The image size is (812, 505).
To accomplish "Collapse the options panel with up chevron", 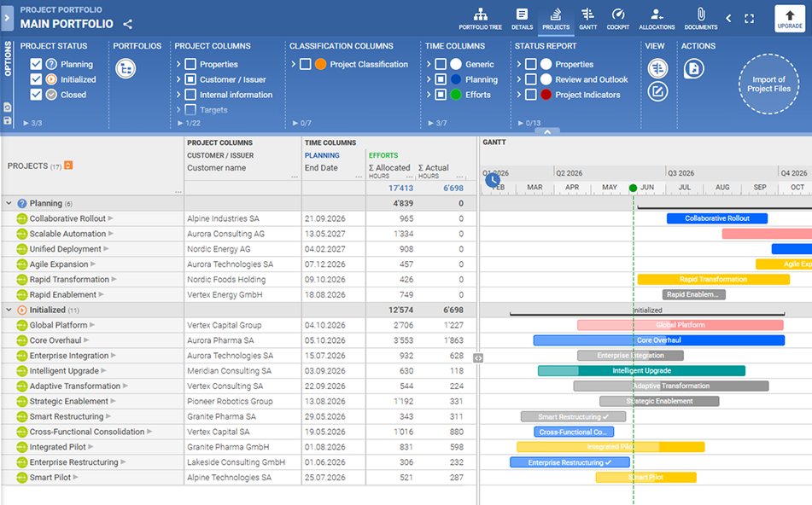I will [547, 132].
